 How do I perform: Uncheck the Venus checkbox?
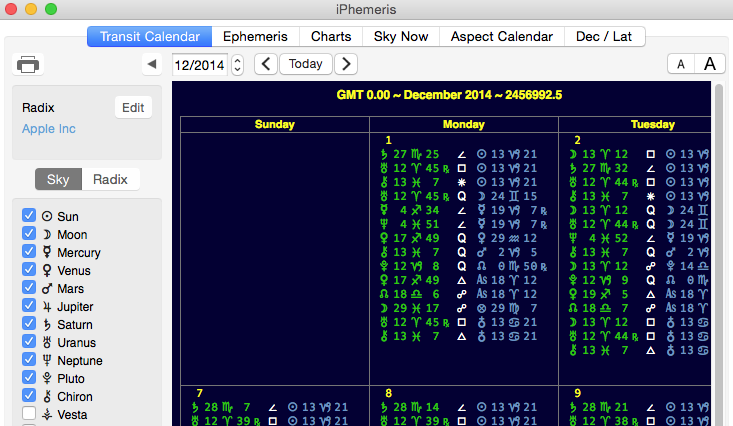pos(29,269)
